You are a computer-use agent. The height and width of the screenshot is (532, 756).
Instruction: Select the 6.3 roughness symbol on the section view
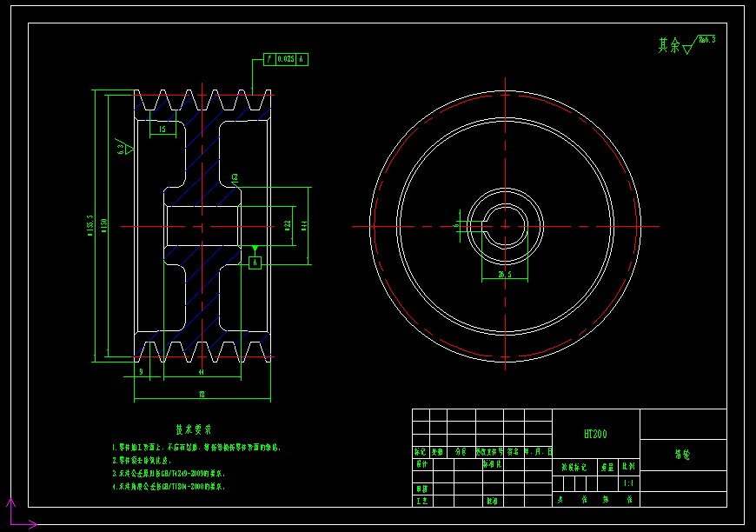(124, 147)
